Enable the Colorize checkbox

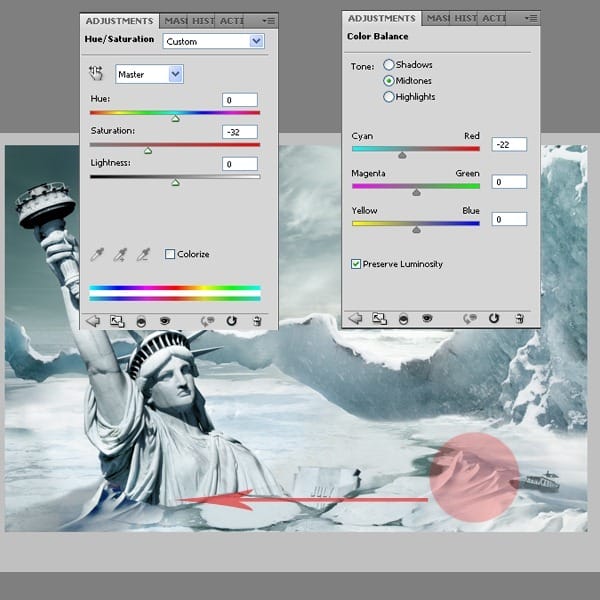click(170, 254)
